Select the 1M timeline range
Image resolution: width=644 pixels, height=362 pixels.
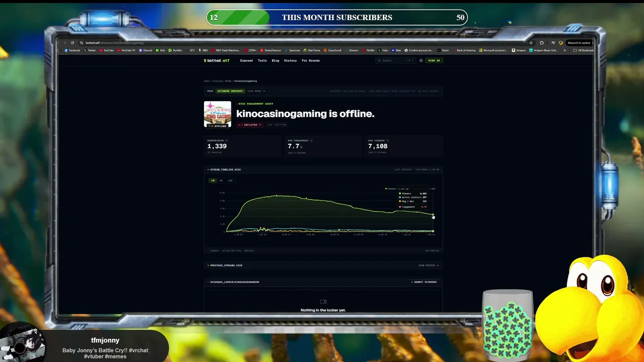(213, 180)
